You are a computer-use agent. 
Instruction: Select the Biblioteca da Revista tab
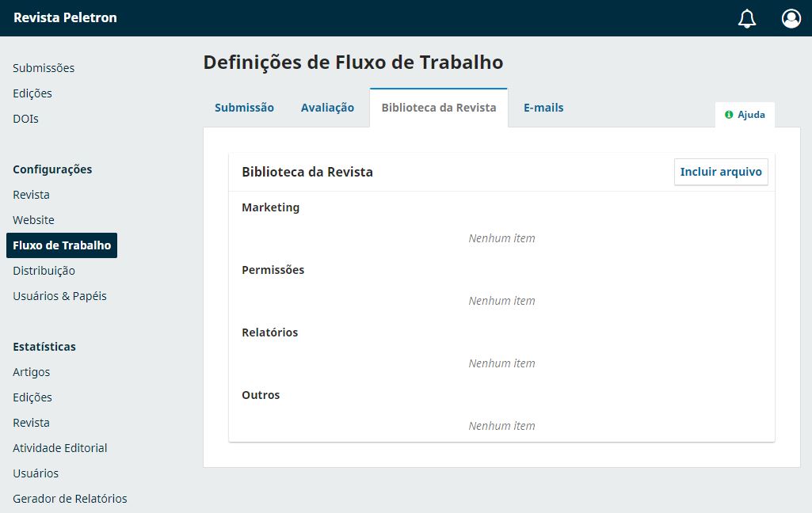(438, 107)
